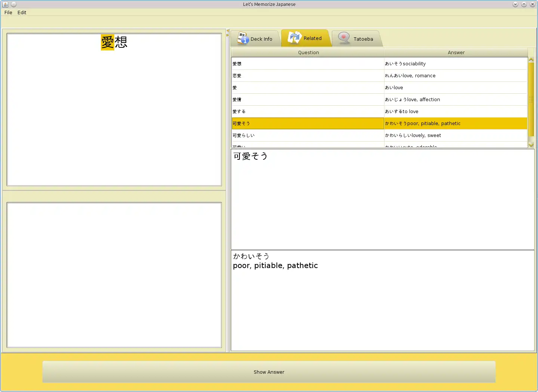Open the File menu
Image resolution: width=538 pixels, height=392 pixels.
click(8, 12)
